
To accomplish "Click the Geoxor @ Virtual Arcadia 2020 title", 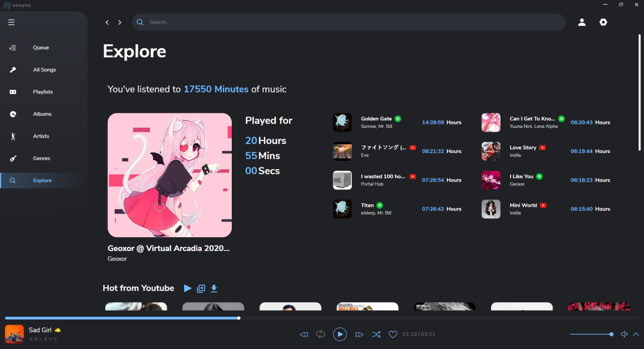I will click(x=168, y=248).
